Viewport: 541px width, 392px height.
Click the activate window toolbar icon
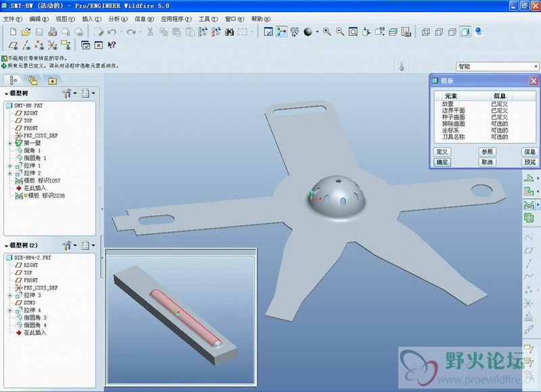tap(86, 45)
